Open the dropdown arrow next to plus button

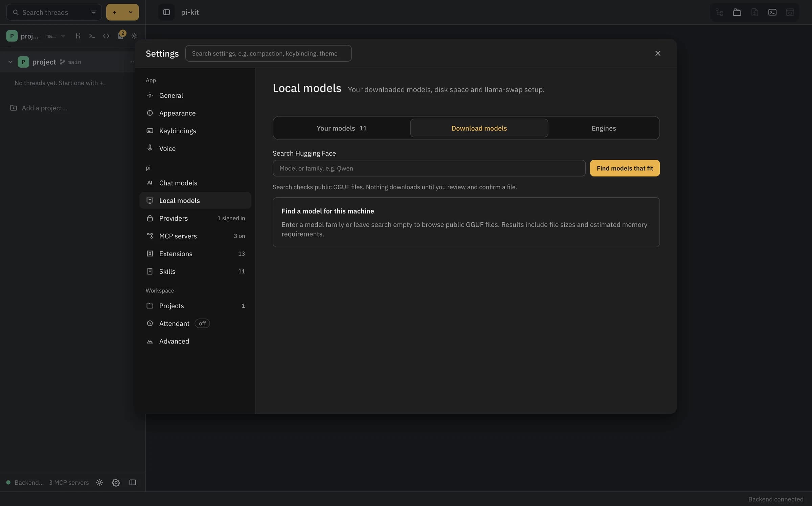[x=131, y=13]
